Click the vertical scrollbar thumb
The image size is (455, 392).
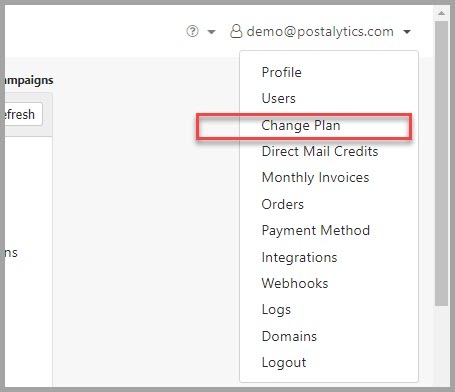pyautogui.click(x=441, y=163)
